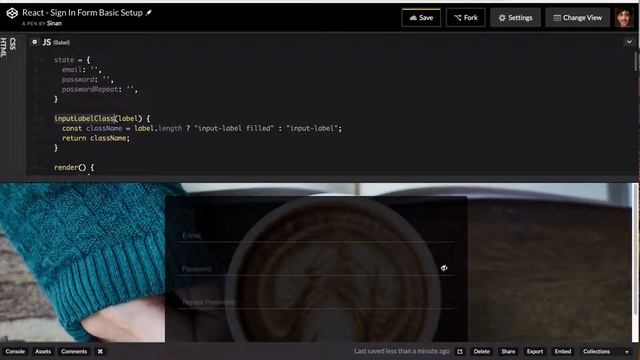This screenshot has width=640, height=360.
Task: Click the "Last saved less than a minute ago" status
Action: click(x=401, y=351)
